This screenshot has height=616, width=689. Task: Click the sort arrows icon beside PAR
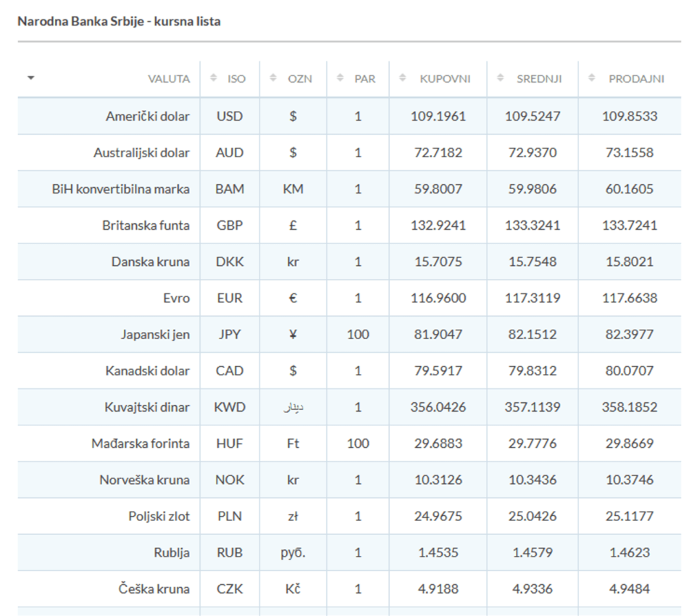340,78
